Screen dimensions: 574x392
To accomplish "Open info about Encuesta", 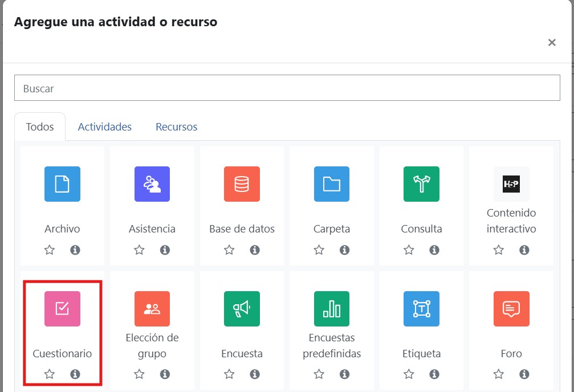I will [255, 374].
